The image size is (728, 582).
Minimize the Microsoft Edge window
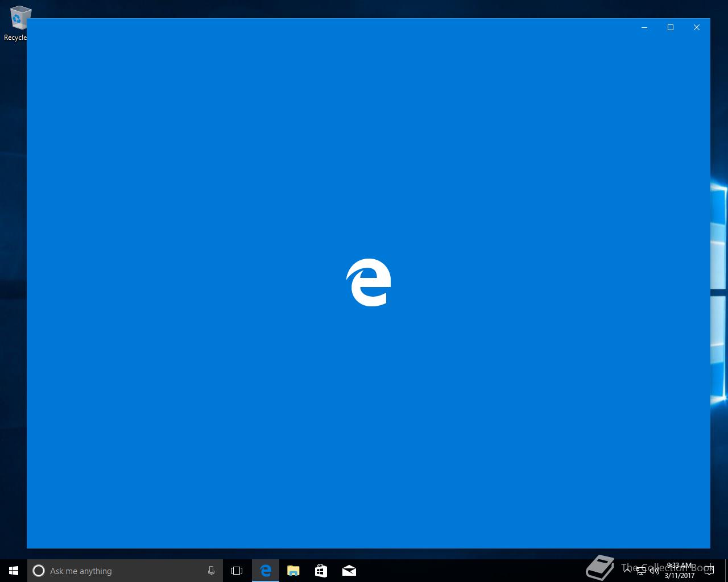point(644,27)
